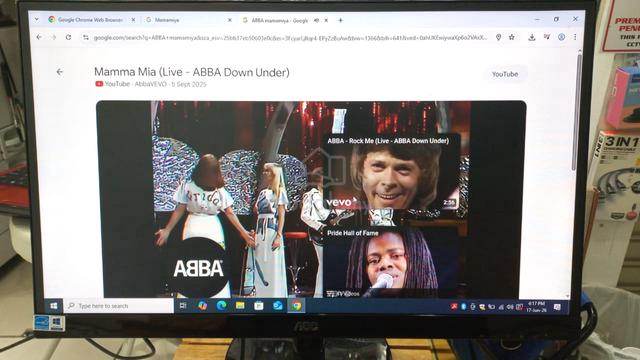640x360 pixels.
Task: Open the tab search dropdown arrow
Action: 37,19
